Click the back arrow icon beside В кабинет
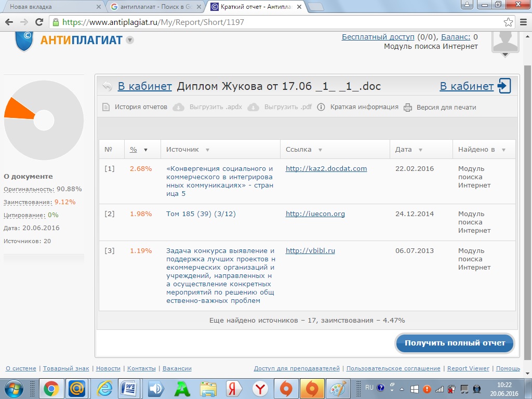The image size is (532, 399). click(x=107, y=86)
